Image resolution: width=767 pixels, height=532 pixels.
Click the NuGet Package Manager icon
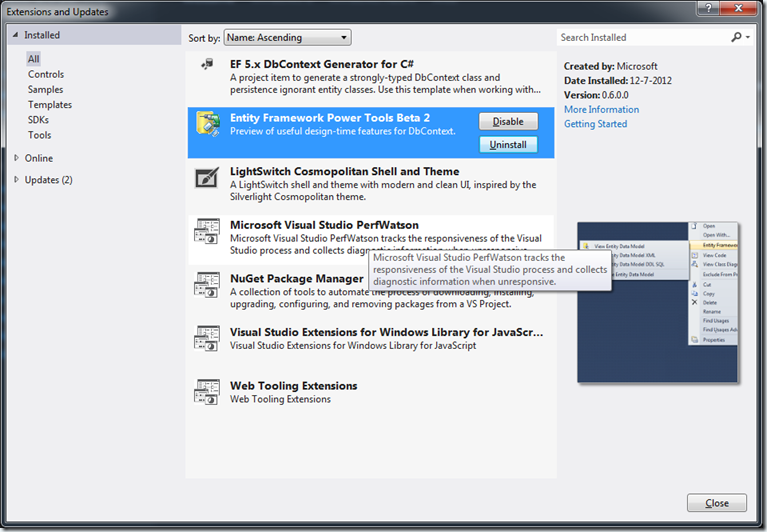click(x=207, y=287)
